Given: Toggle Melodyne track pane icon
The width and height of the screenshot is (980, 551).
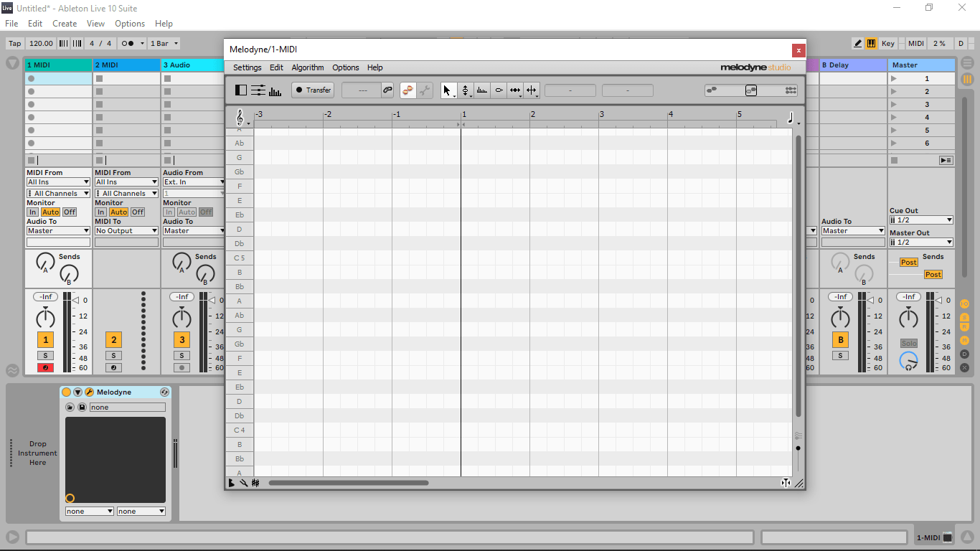Looking at the screenshot, I should pos(241,90).
